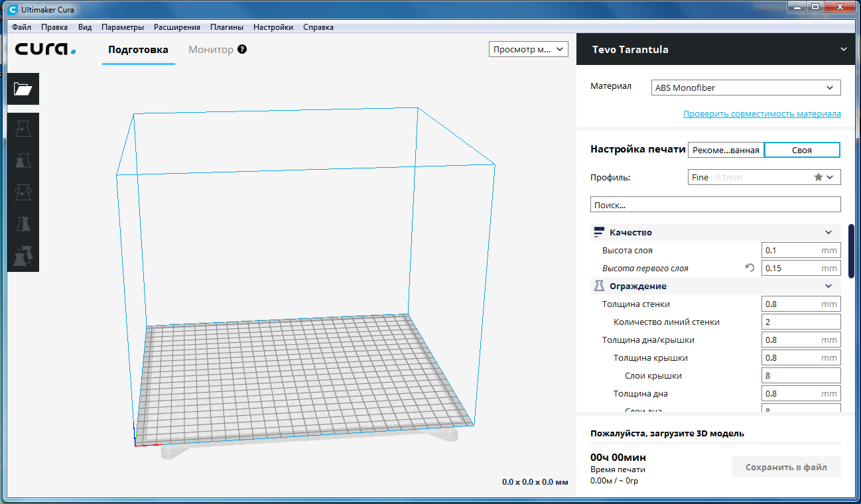Click the Качество section icon

tap(599, 232)
